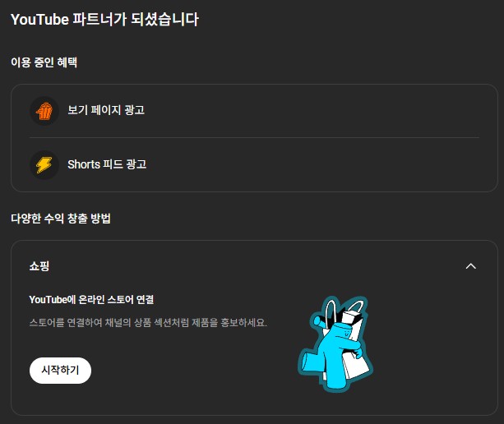Screen dimensions: 504x424
Task: Select the 보기 페이지 광고 label
Action: (106, 110)
